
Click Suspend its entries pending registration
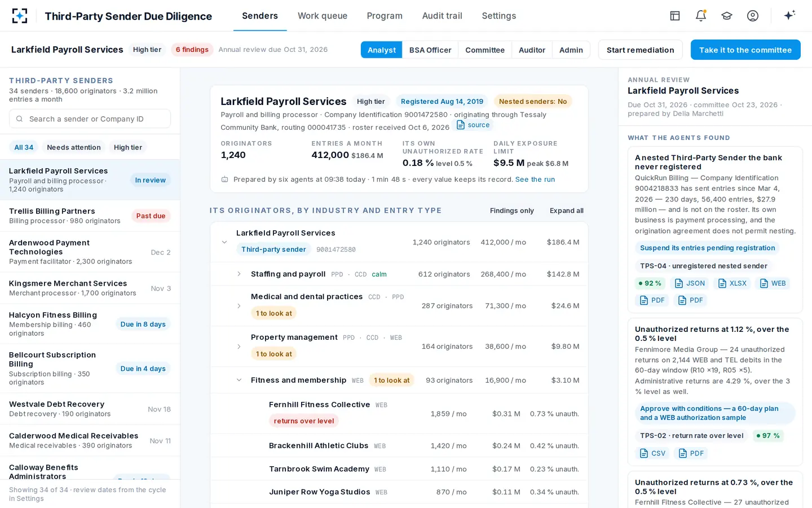point(707,248)
